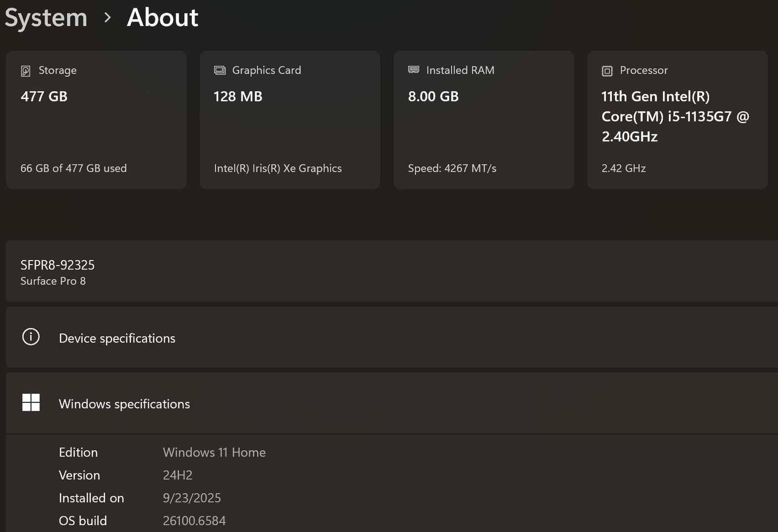Click the 'Version' label
The height and width of the screenshot is (532, 778).
pyautogui.click(x=79, y=475)
